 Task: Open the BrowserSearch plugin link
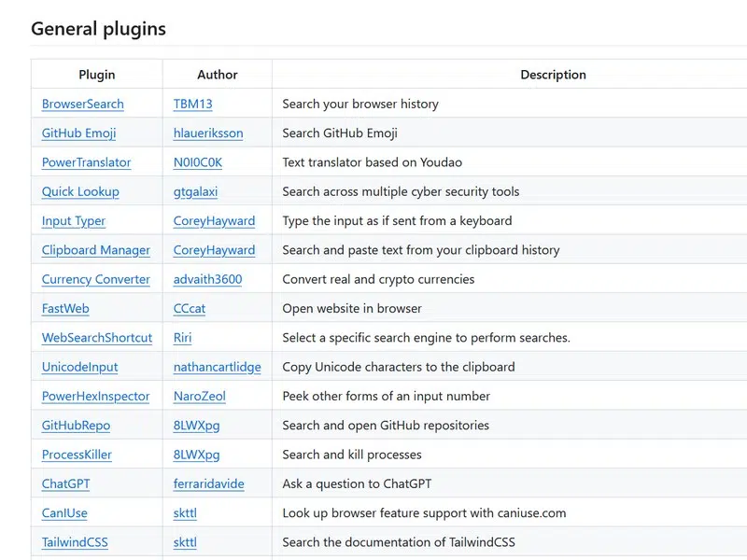click(x=82, y=104)
